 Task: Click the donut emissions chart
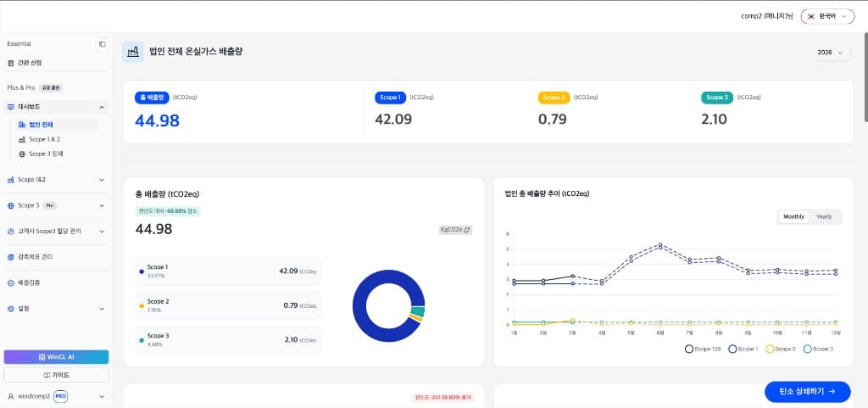[x=388, y=305]
